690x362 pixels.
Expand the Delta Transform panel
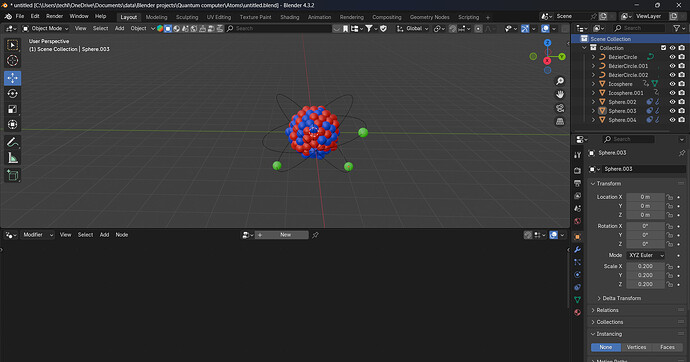pos(621,298)
